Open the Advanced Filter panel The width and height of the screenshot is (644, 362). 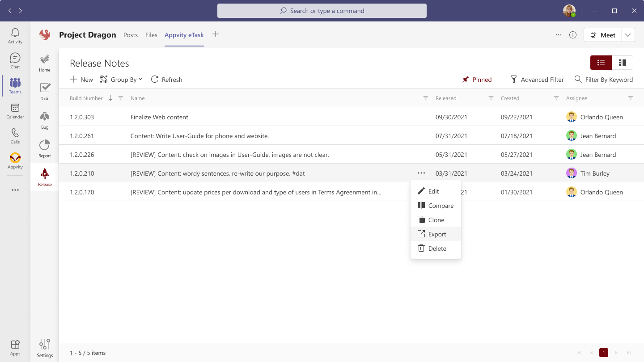pyautogui.click(x=538, y=79)
